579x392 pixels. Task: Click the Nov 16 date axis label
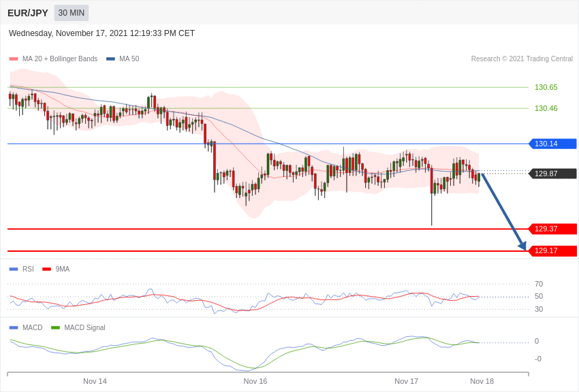[x=255, y=381]
